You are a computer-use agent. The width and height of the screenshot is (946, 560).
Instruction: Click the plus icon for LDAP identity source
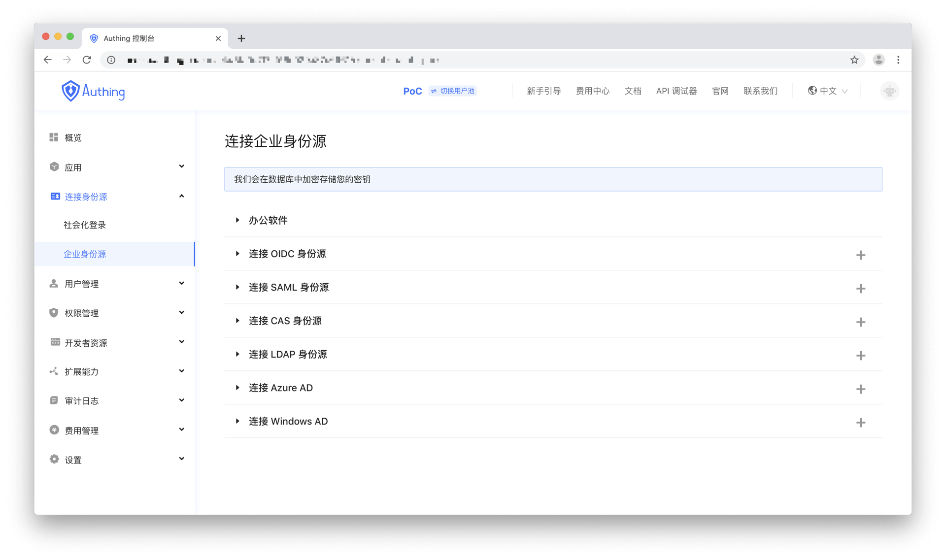(860, 356)
